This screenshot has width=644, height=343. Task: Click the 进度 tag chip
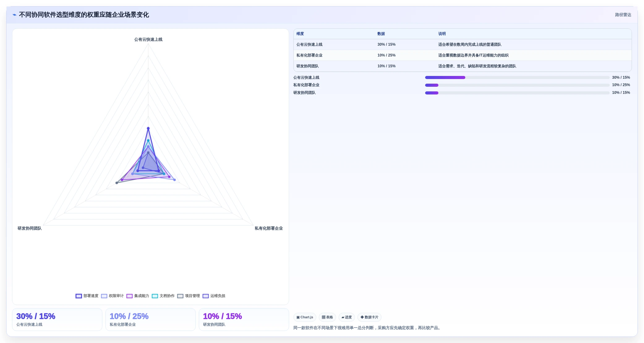(347, 317)
